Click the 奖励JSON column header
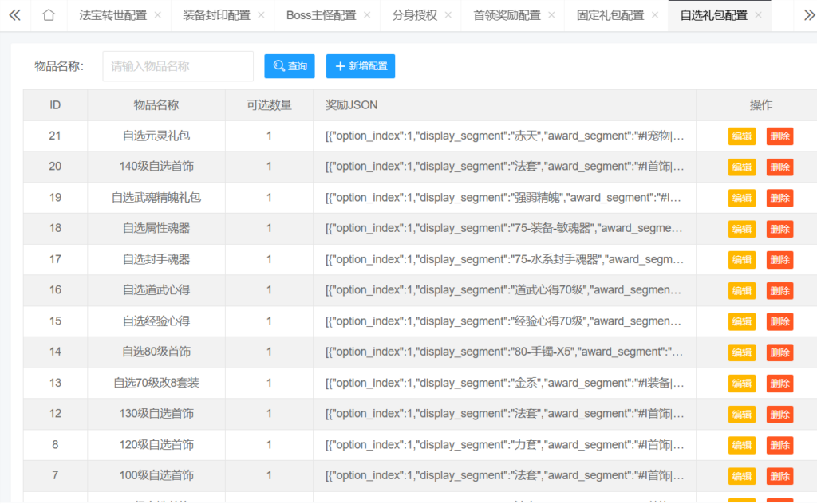Image resolution: width=817 pixels, height=504 pixels. pyautogui.click(x=504, y=105)
